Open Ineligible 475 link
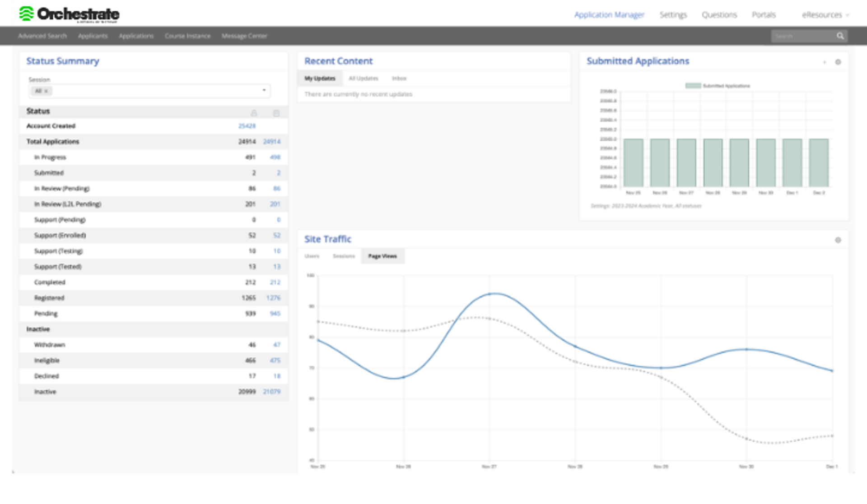The height and width of the screenshot is (504, 867). pyautogui.click(x=275, y=361)
